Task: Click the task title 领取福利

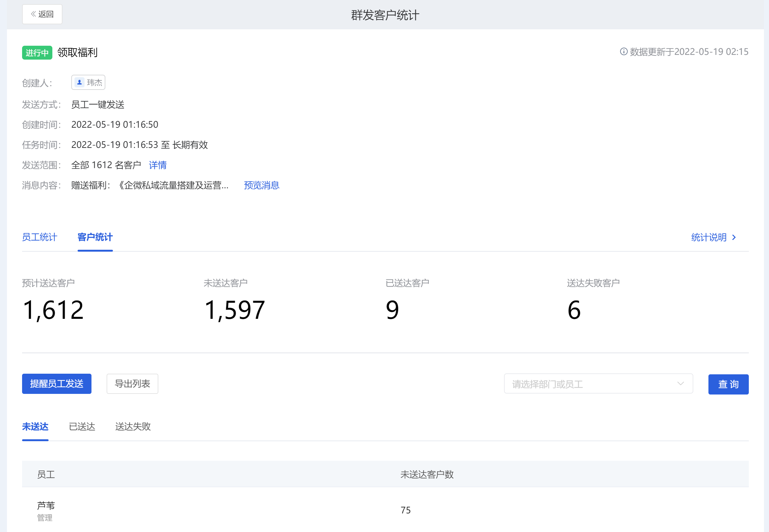Action: (77, 53)
